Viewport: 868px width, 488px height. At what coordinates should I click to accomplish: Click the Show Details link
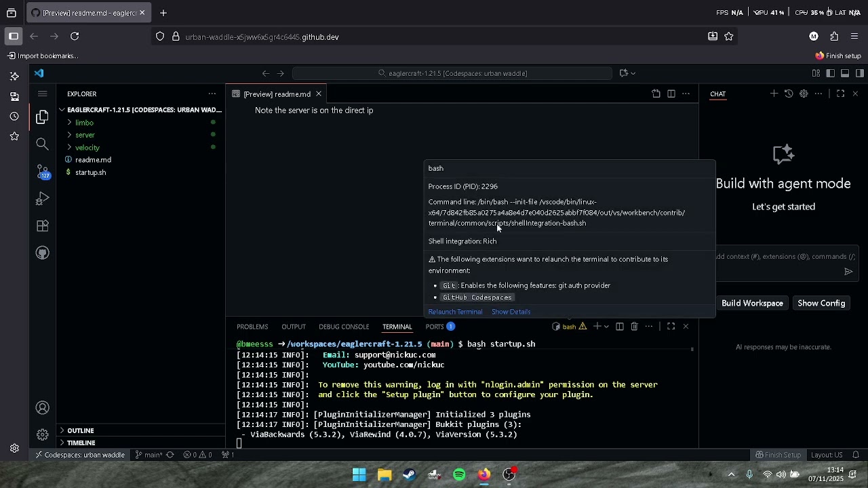511,312
